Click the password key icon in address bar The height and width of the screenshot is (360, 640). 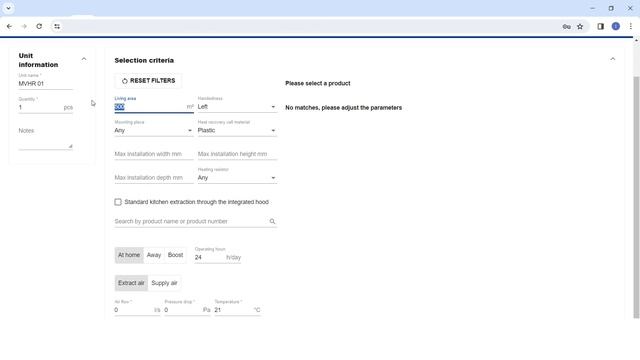[x=567, y=27]
